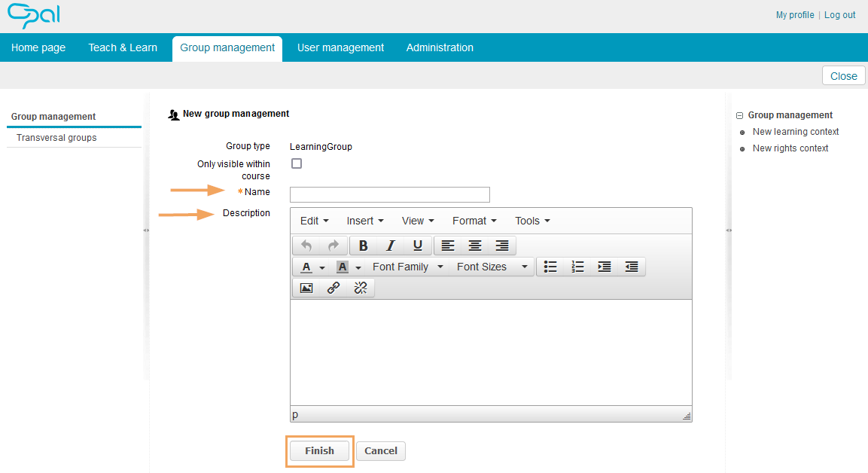
Task: Expand the Format menu in editor
Action: point(474,221)
